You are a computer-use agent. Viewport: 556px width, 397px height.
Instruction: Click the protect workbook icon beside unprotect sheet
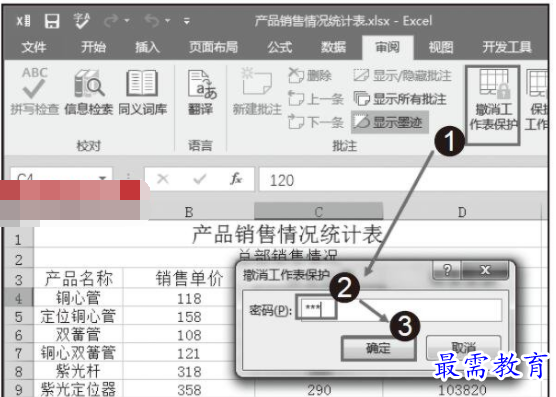click(x=537, y=99)
